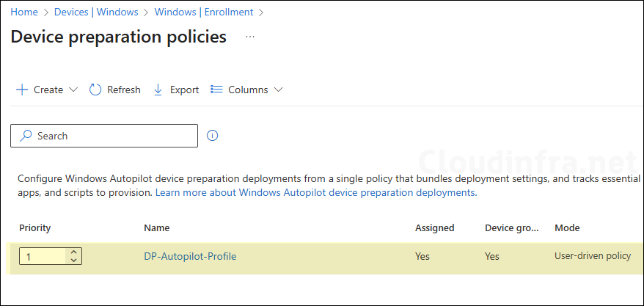The height and width of the screenshot is (306, 644).
Task: Open Learn more about Autopilot deployments link
Action: (x=315, y=192)
